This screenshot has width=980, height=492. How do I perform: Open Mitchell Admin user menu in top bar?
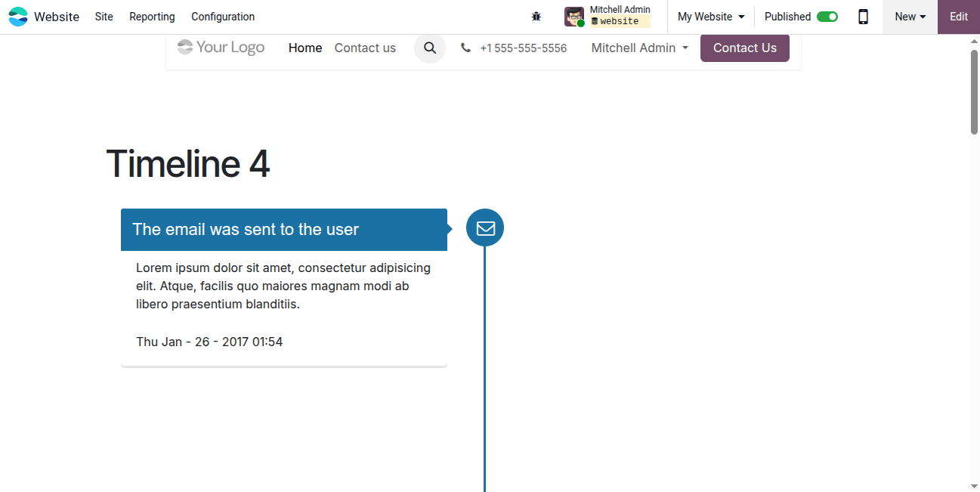tap(607, 17)
